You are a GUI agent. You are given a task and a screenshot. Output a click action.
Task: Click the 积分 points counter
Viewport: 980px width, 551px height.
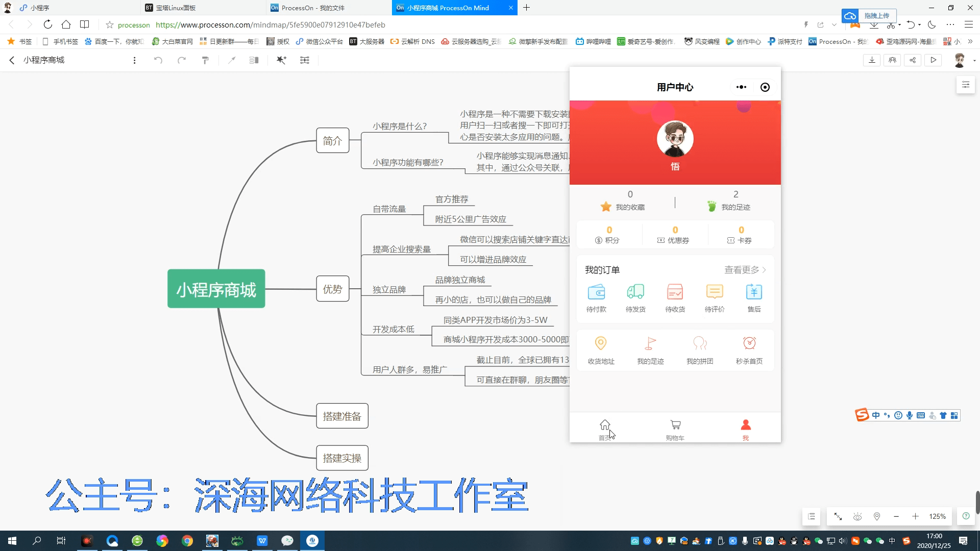click(607, 235)
